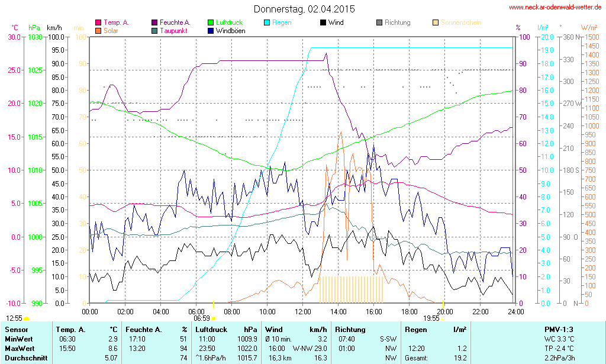Image resolution: width=606 pixels, height=364 pixels.
Task: Click the pink Temp. A. legend swatch
Action: click(98, 22)
